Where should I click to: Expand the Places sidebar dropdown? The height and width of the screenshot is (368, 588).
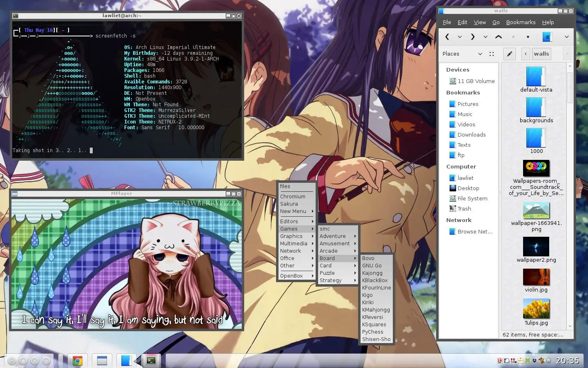pos(480,54)
